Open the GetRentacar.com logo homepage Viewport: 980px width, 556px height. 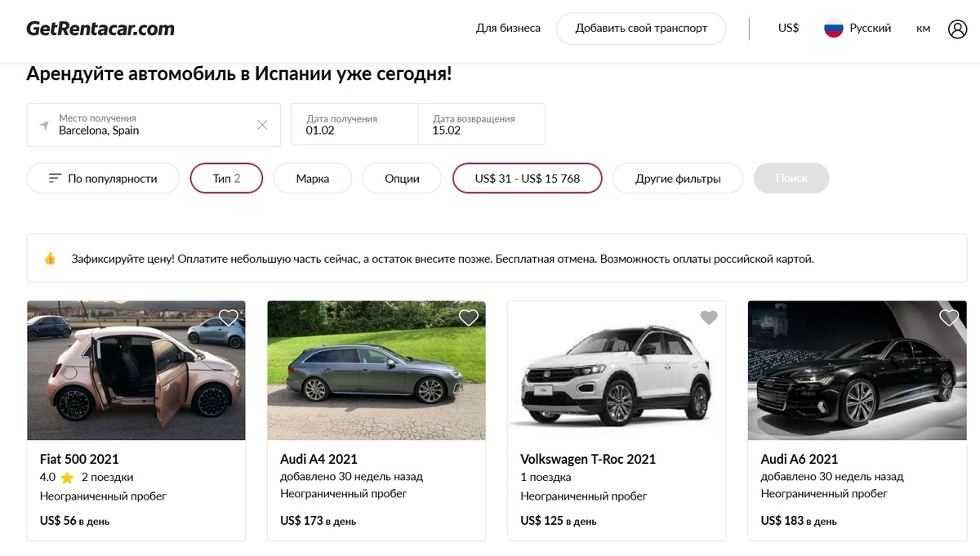tap(100, 29)
